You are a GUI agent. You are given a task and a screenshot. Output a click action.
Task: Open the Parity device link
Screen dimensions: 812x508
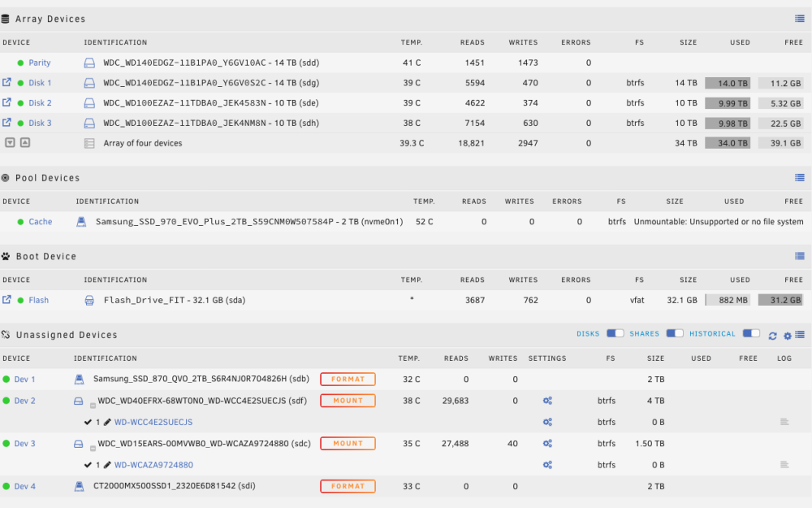[x=39, y=63]
